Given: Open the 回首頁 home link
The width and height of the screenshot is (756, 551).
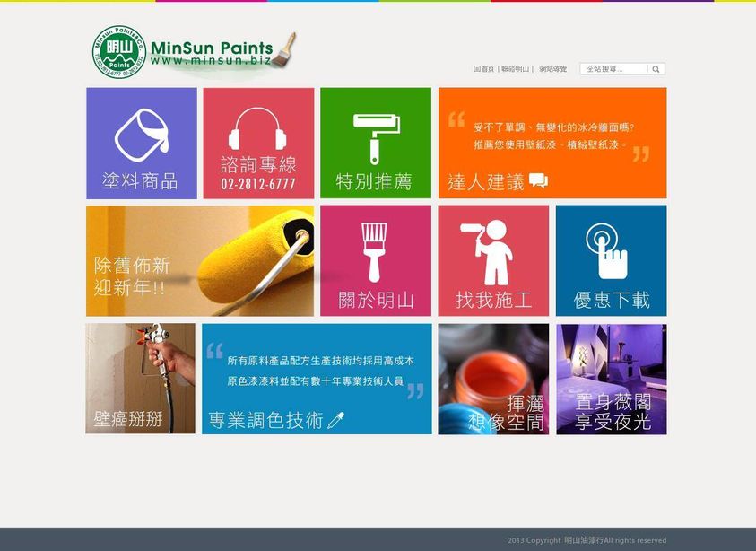Looking at the screenshot, I should (483, 69).
